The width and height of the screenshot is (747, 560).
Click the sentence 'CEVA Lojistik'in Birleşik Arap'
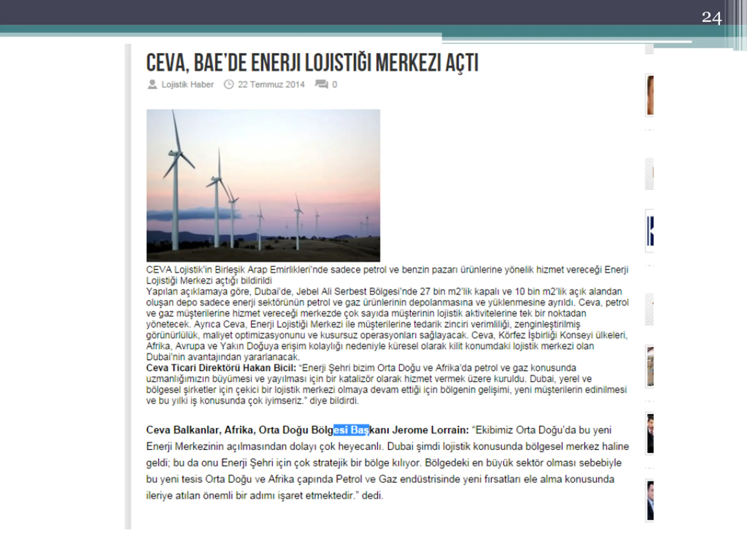387,275
